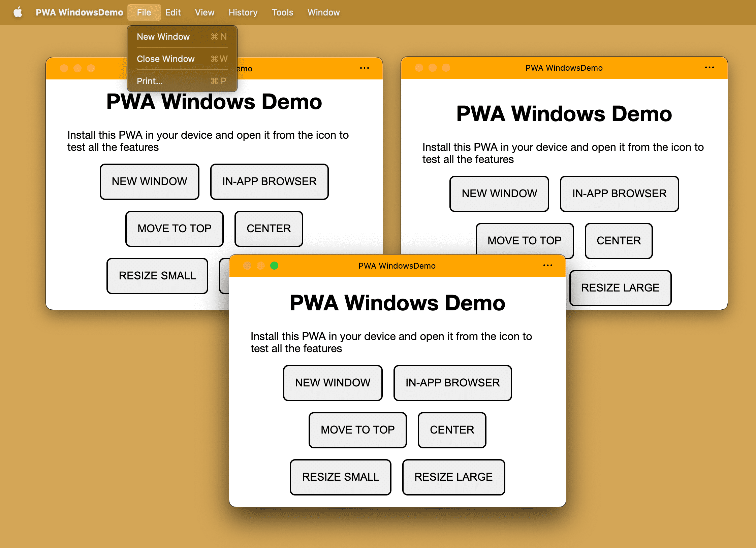The width and height of the screenshot is (756, 548).
Task: Click the Edit menu in macOS menu bar
Action: pos(172,12)
